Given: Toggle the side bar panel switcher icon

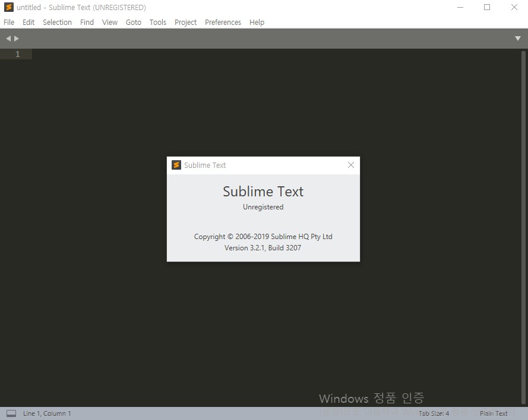Looking at the screenshot, I should coord(11,413).
